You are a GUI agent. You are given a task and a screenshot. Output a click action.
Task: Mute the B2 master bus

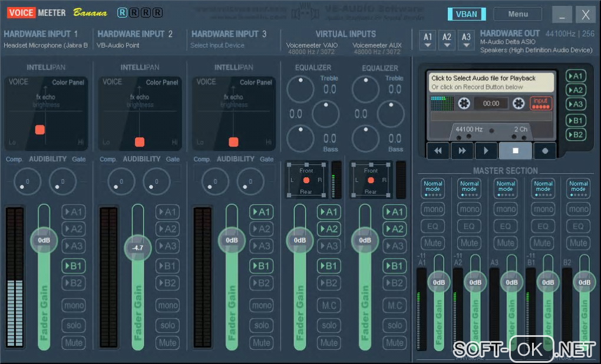point(578,243)
